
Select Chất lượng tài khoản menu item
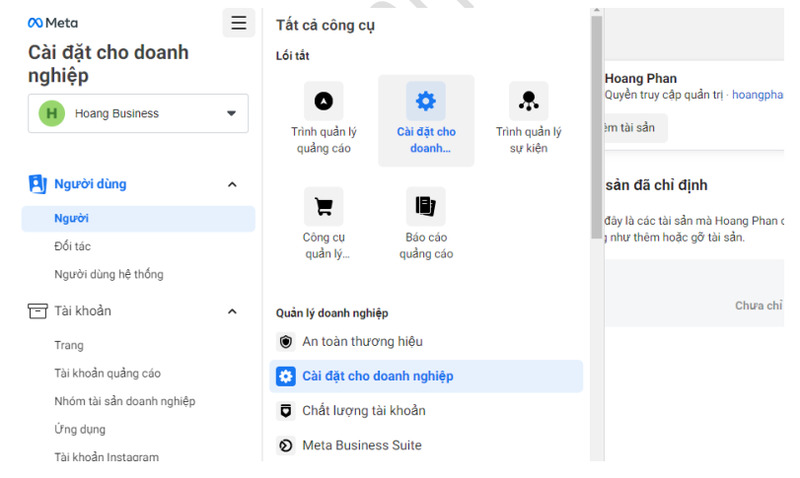pos(426,411)
